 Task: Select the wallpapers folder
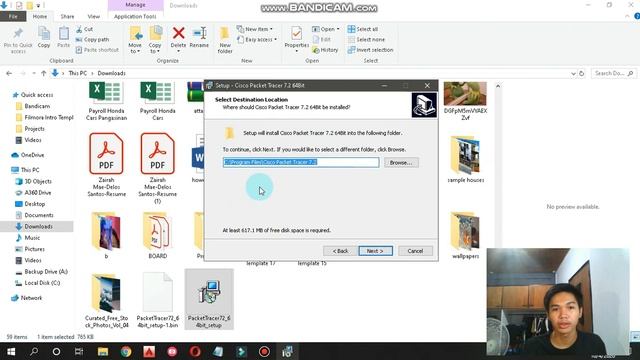coord(465,236)
